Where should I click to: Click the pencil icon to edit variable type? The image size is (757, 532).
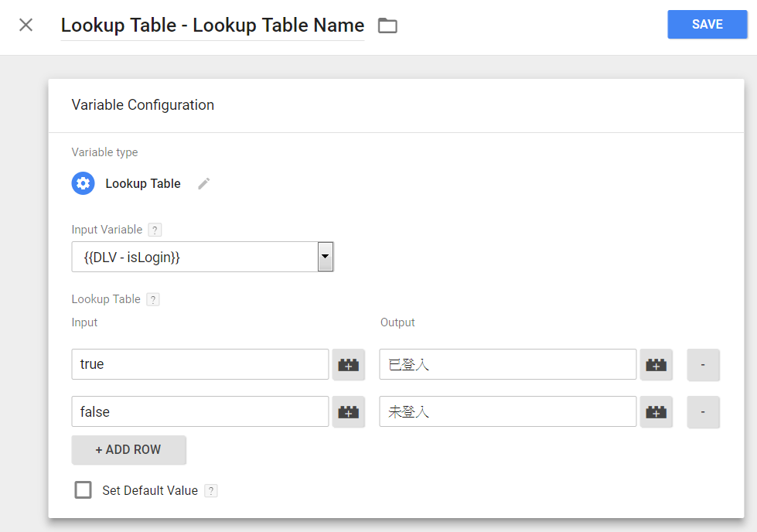[203, 183]
